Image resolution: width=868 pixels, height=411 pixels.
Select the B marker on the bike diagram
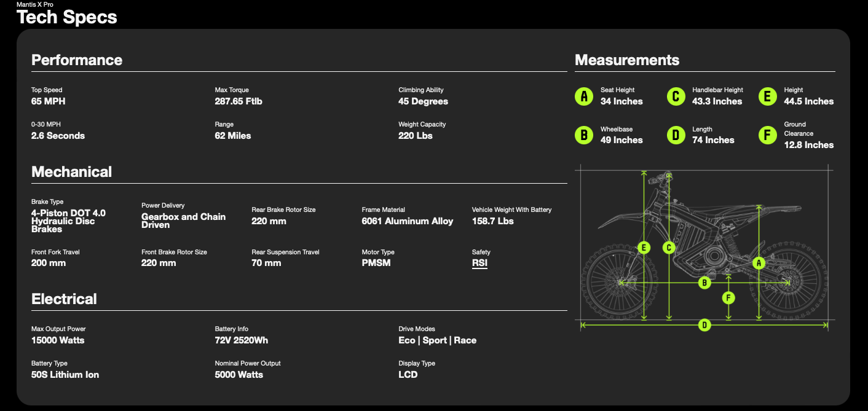tap(704, 283)
